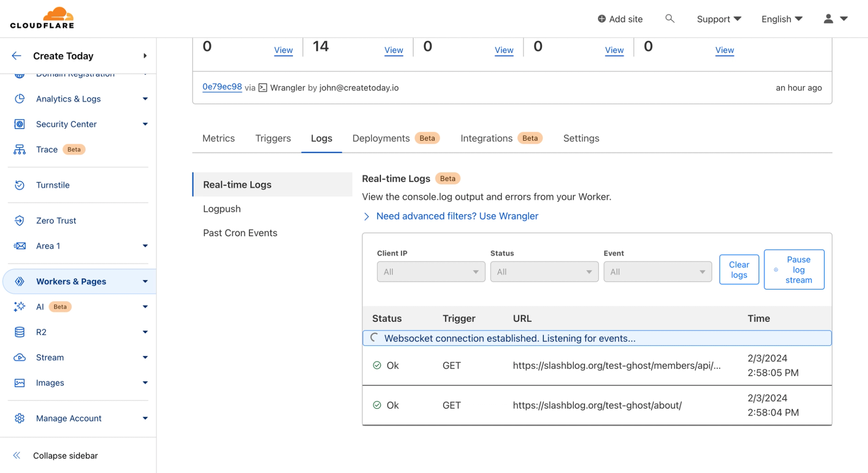Select the R2 storage icon

(x=19, y=332)
